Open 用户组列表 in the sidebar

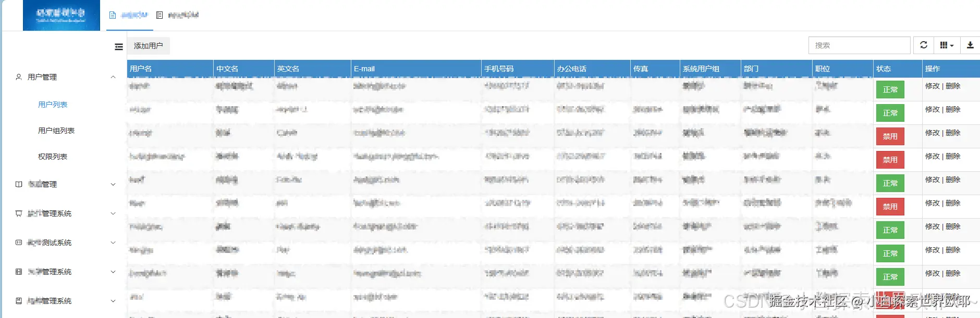click(x=56, y=131)
